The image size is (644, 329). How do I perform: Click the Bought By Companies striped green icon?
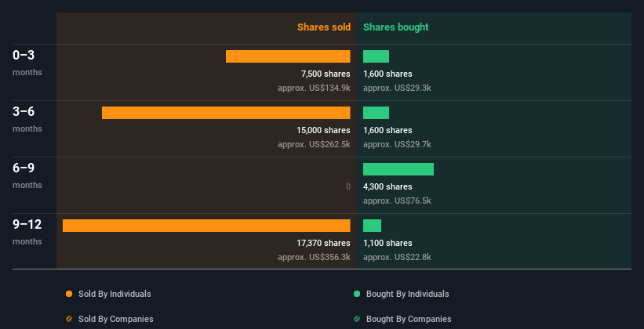coord(357,319)
